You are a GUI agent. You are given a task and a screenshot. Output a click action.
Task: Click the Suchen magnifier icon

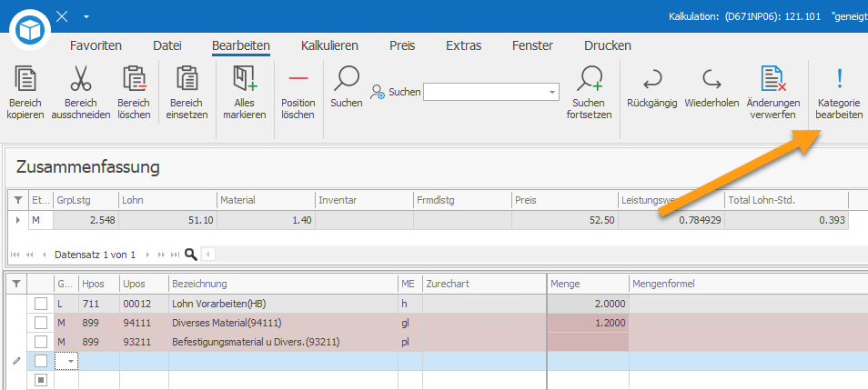[347, 78]
